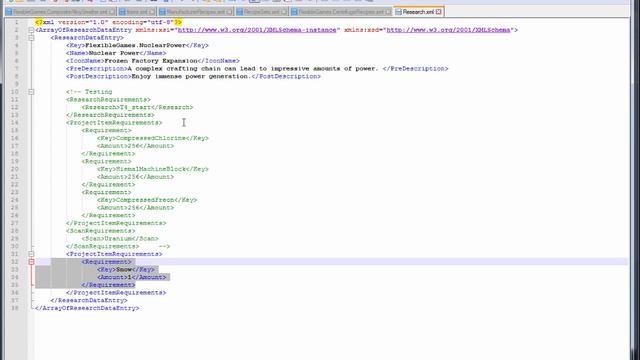Collapse the Testing comment fold on line 10

(x=31, y=92)
